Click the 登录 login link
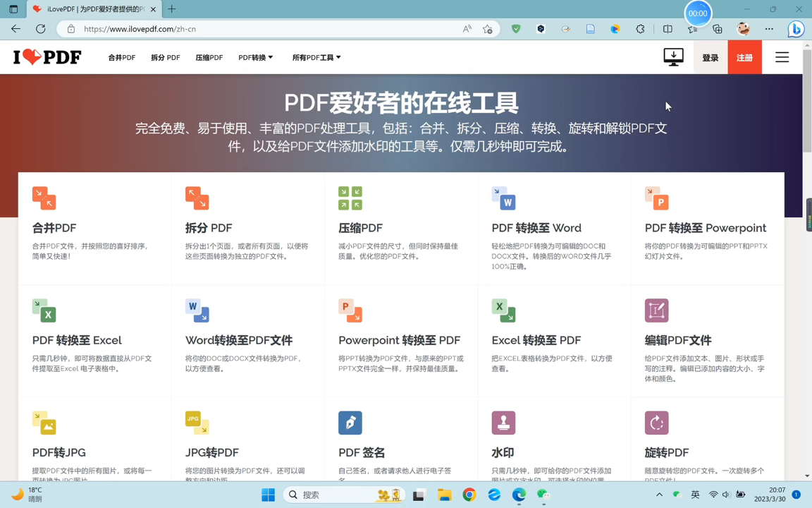Image resolution: width=812 pixels, height=508 pixels. click(x=710, y=57)
